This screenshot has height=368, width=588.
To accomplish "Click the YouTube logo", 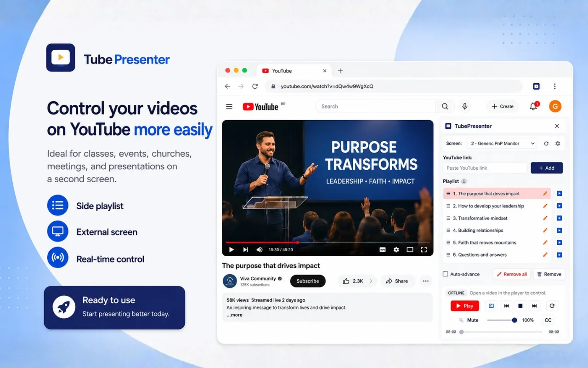I will (x=260, y=107).
